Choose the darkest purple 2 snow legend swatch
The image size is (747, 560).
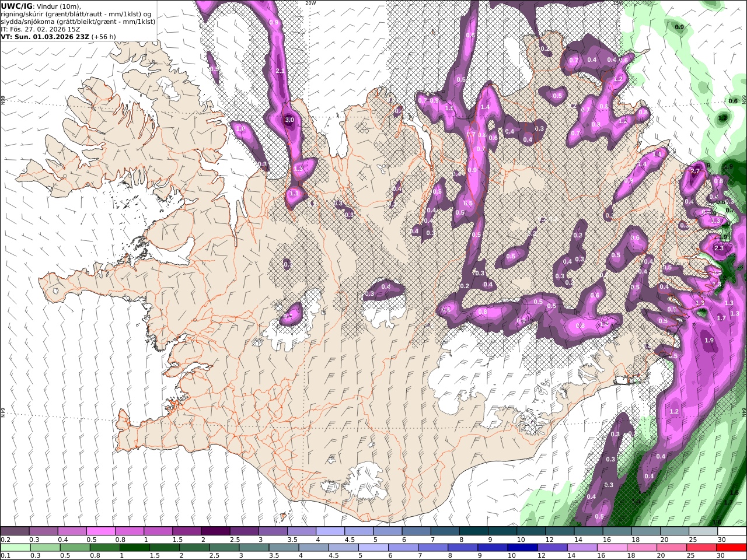pyautogui.click(x=215, y=531)
